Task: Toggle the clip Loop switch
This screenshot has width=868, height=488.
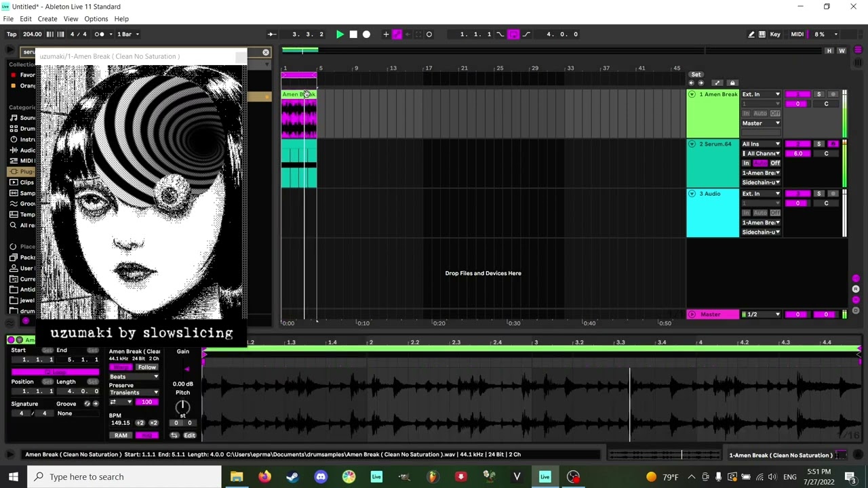Action: point(55,372)
